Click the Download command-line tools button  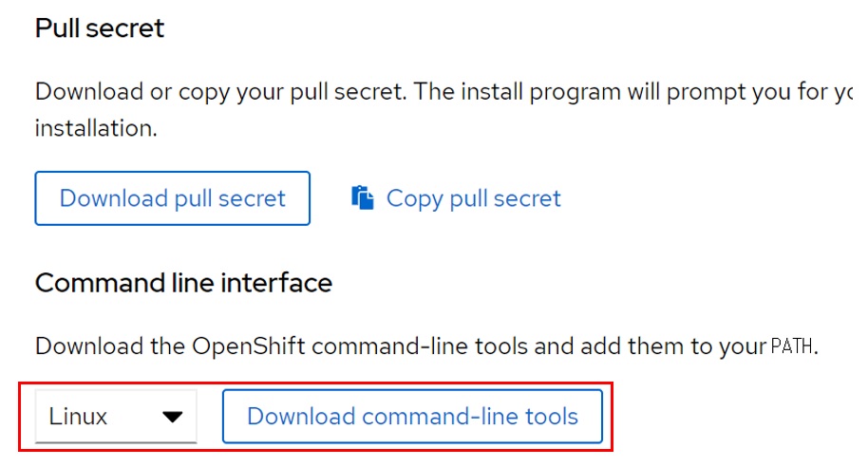click(412, 416)
